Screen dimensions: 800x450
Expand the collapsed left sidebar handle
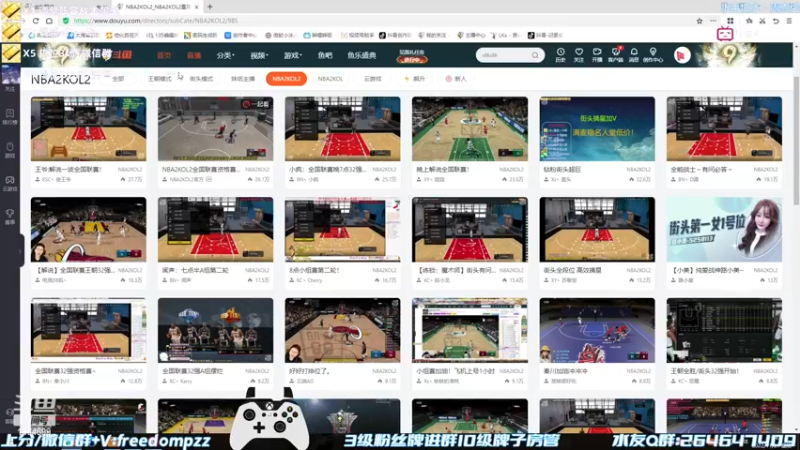21,251
